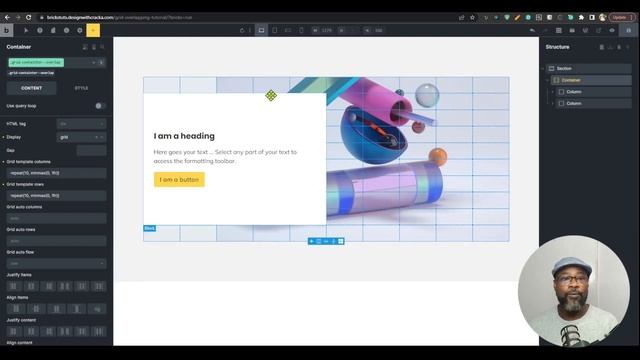Click the Gap input field
The image size is (640, 360).
click(91, 151)
